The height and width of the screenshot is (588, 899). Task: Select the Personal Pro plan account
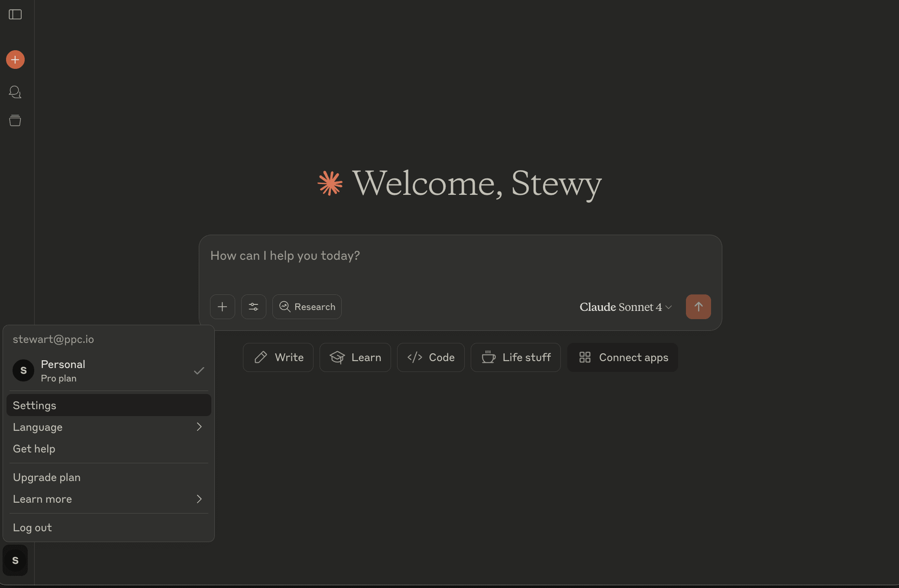click(109, 371)
